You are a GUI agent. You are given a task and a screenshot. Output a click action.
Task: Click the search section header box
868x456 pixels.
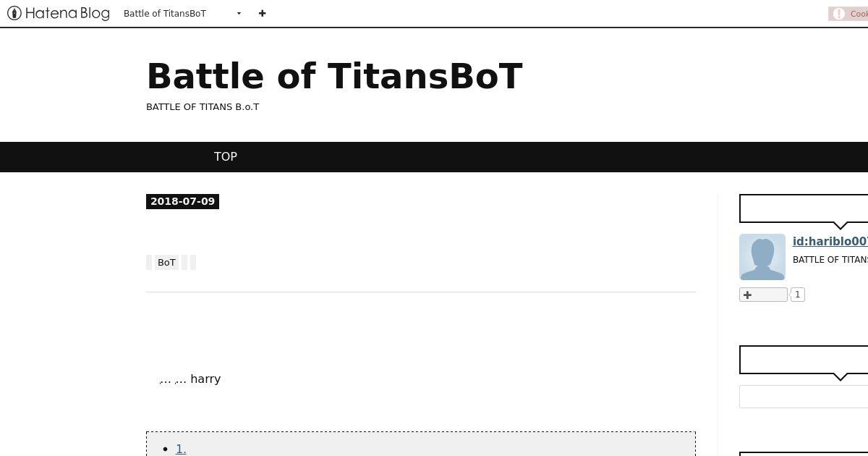point(804,360)
